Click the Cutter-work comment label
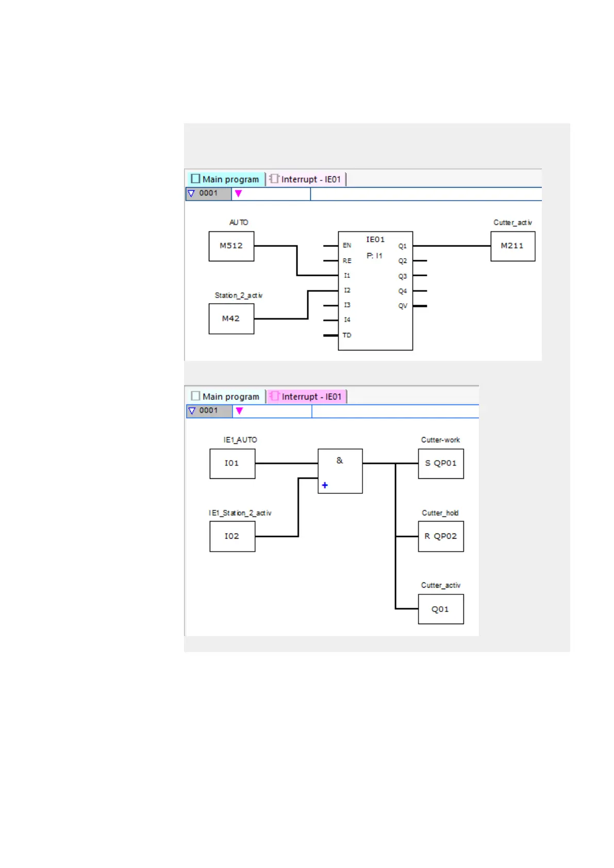This screenshot has width=614, height=868. point(440,440)
